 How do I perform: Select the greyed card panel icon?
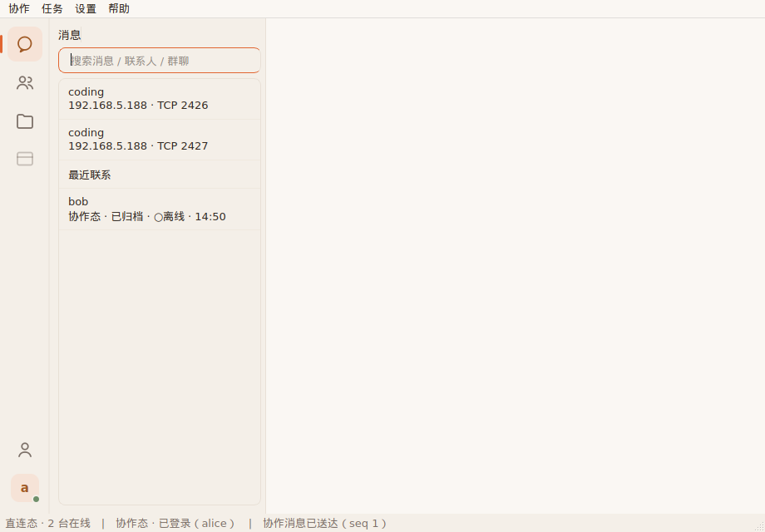tap(25, 159)
